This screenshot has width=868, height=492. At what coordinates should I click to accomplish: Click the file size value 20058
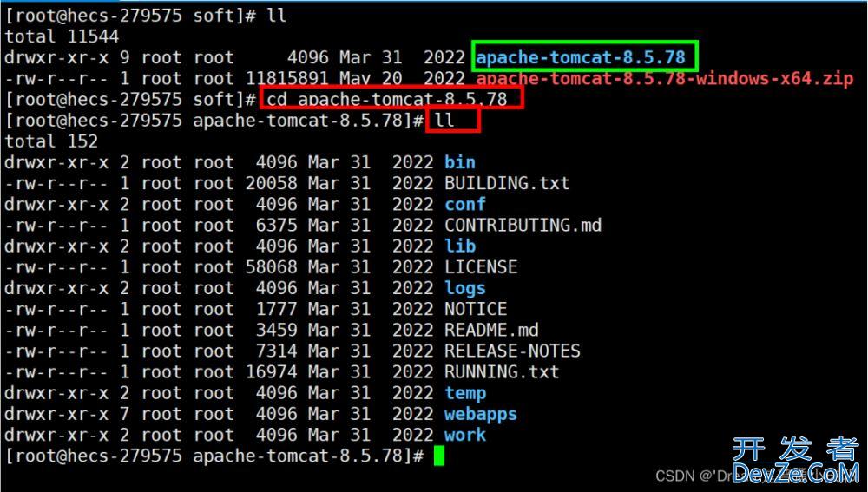click(271, 183)
